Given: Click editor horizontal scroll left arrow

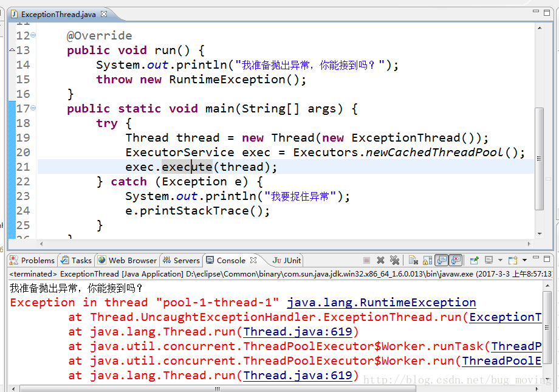Looking at the screenshot, I should click(x=41, y=244).
